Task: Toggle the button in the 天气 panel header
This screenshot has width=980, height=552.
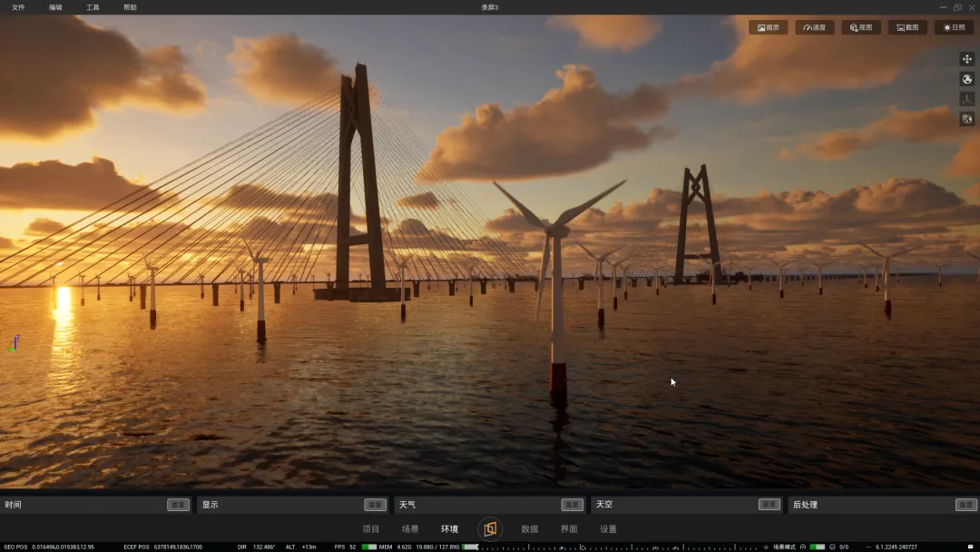Action: pyautogui.click(x=572, y=505)
